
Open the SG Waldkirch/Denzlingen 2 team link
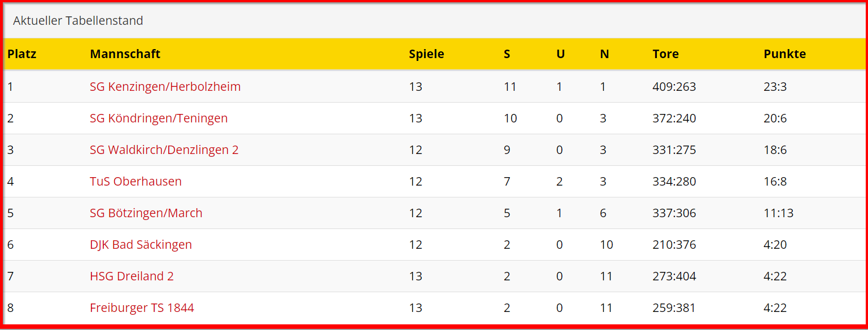(164, 150)
